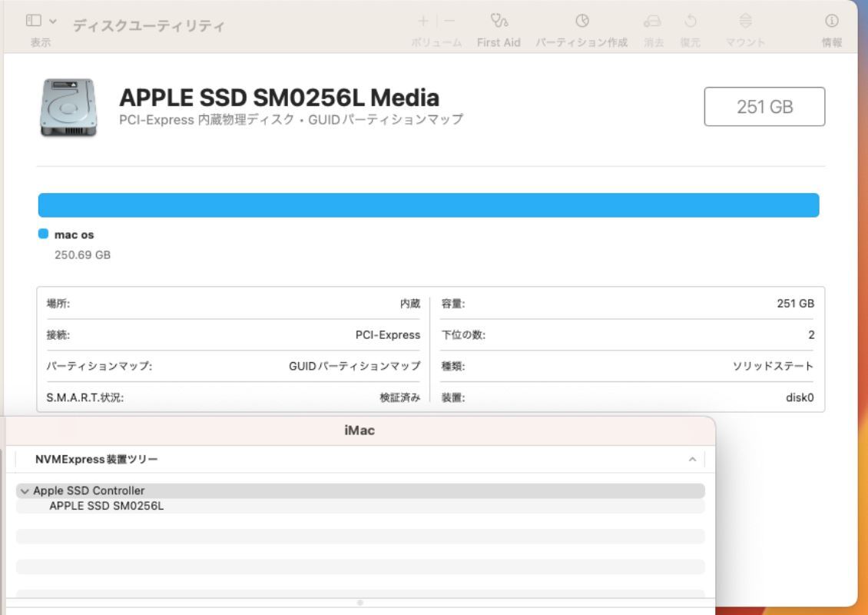Collapse NVMExpress device tree header chevron
Image resolution: width=868 pixels, height=615 pixels.
tap(692, 459)
